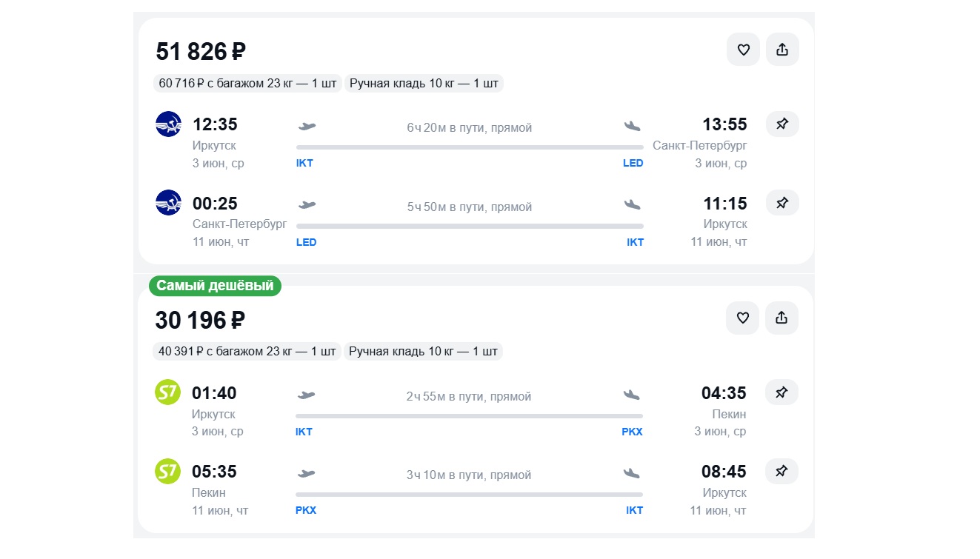Open the 30 196 ₽ ticket price

(x=200, y=320)
